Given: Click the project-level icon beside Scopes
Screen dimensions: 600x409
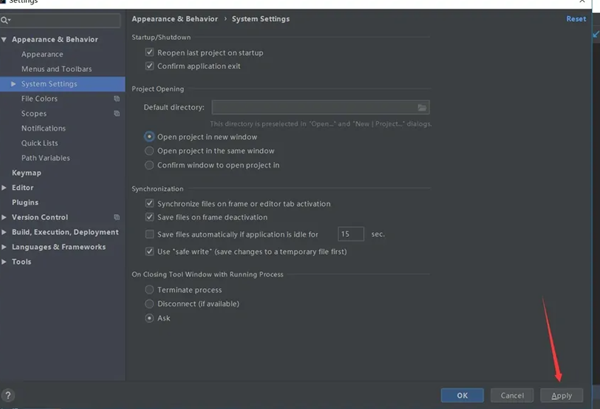Looking at the screenshot, I should click(117, 114).
